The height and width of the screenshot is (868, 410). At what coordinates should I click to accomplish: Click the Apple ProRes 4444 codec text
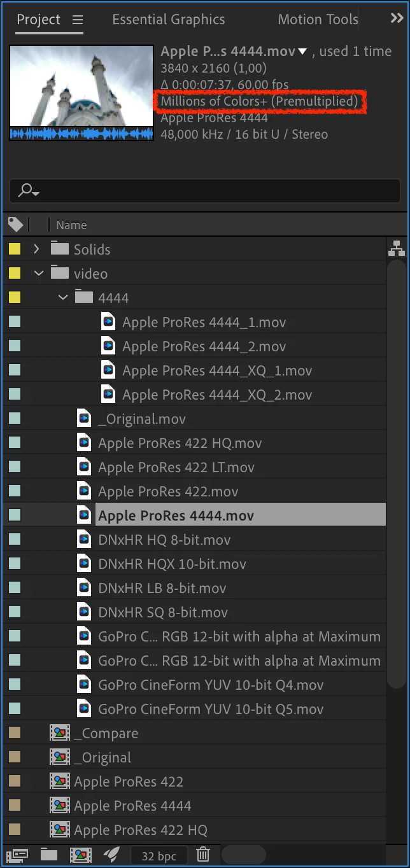click(214, 118)
